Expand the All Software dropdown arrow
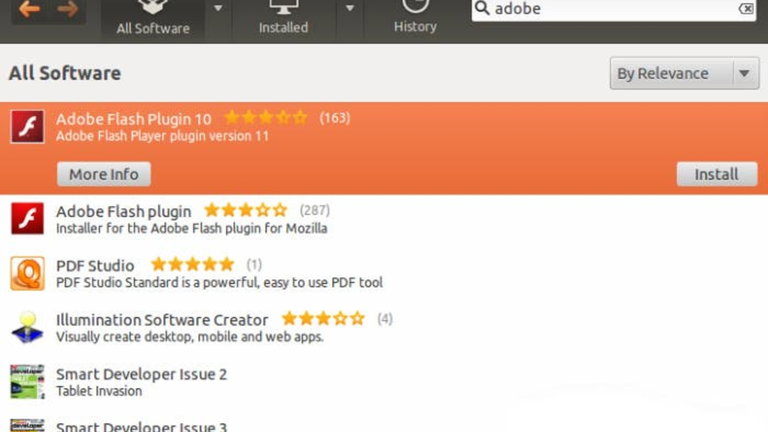This screenshot has height=432, width=768. (x=219, y=10)
